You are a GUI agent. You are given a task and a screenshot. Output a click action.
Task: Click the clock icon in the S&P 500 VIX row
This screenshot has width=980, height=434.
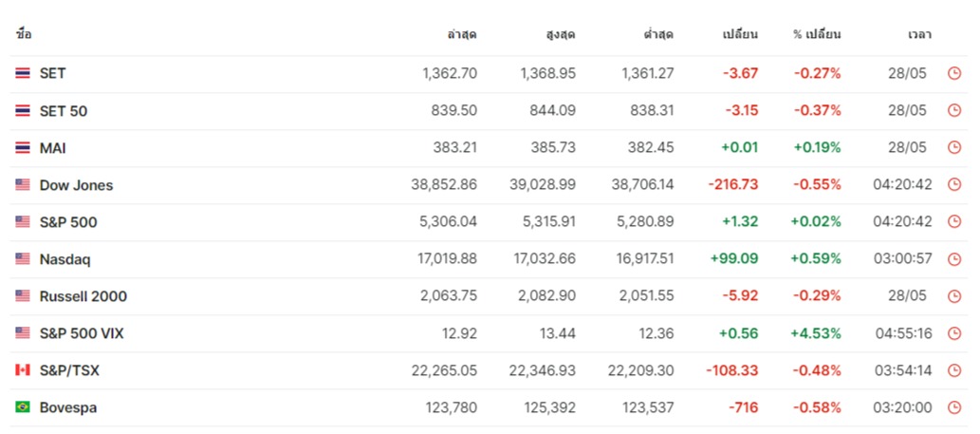click(954, 333)
